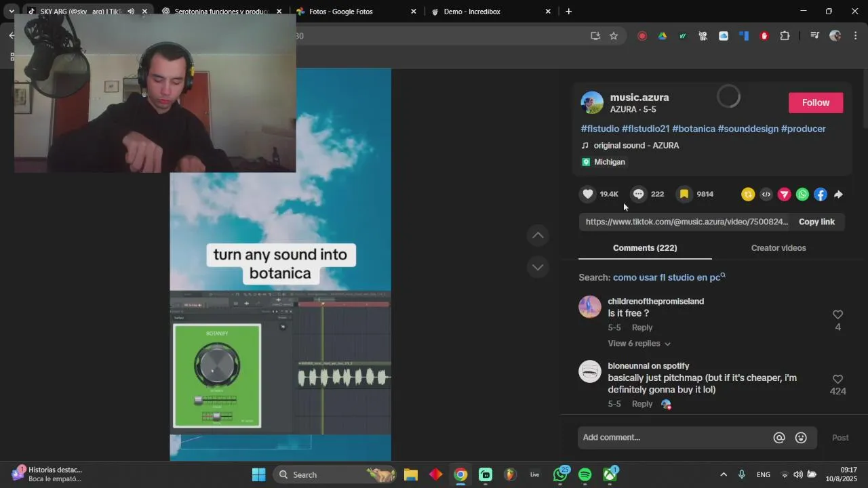Image resolution: width=868 pixels, height=488 pixels.
Task: Open the #botanica hashtag
Action: pyautogui.click(x=694, y=129)
